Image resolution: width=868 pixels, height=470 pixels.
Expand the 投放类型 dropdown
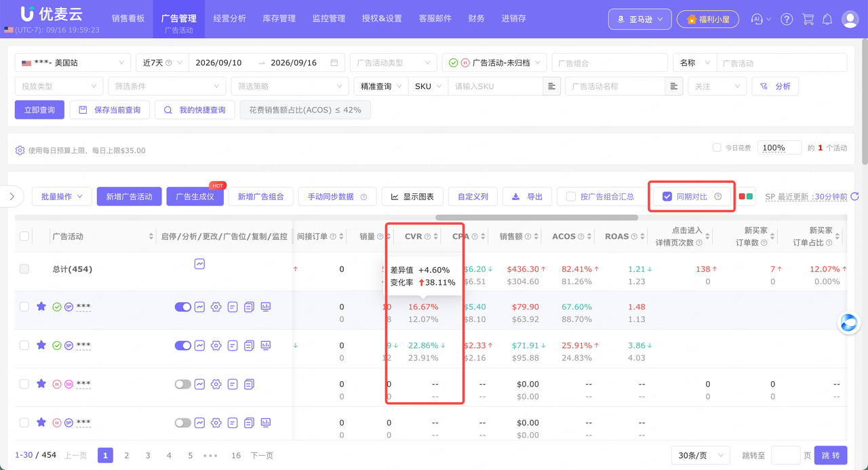(x=59, y=86)
